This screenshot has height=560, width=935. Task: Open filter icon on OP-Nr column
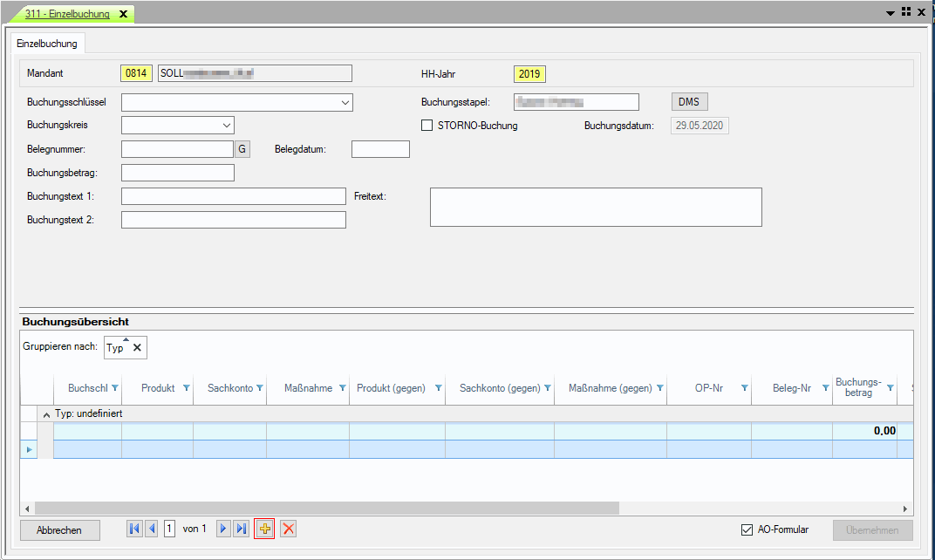(x=744, y=388)
